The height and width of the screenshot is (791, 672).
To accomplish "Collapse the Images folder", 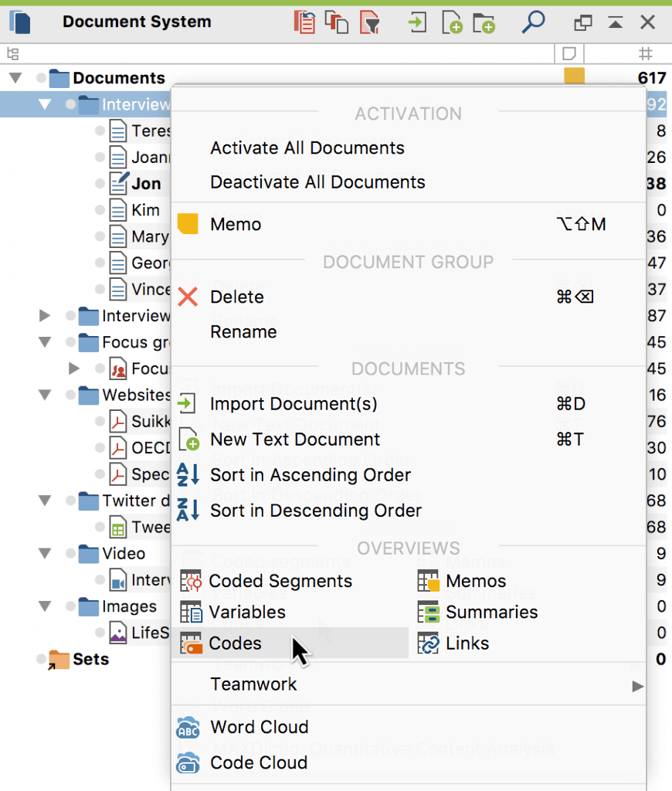I will [x=45, y=606].
